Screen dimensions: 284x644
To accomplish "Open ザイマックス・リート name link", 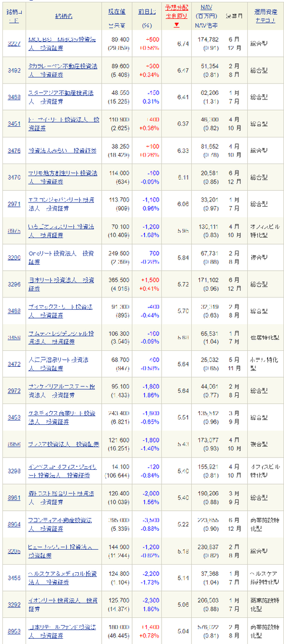I will tap(60, 311).
